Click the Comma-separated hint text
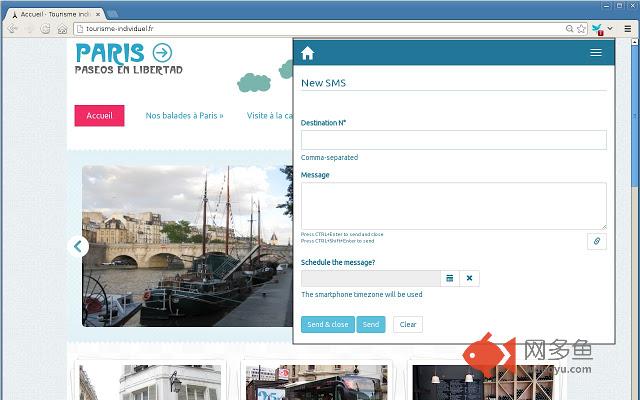The width and height of the screenshot is (640, 400). pyautogui.click(x=329, y=157)
